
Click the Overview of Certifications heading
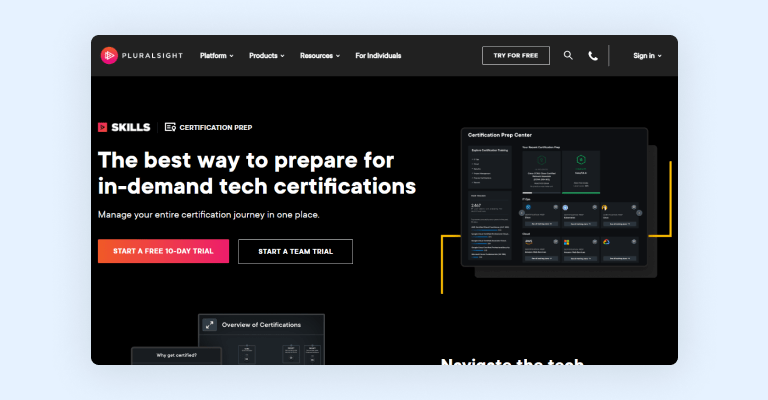click(261, 325)
